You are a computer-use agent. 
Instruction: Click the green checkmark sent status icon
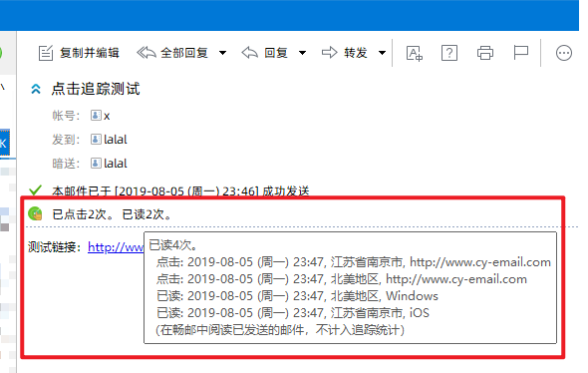point(35,190)
